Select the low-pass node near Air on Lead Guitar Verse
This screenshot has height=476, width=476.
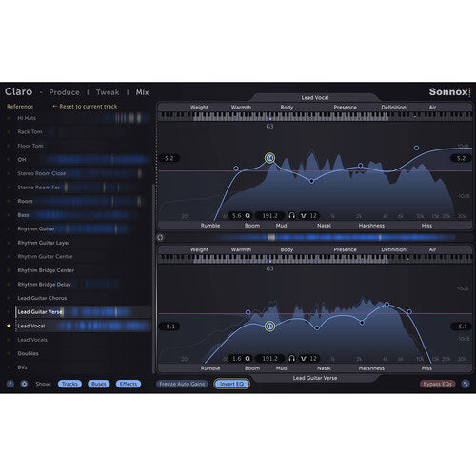[409, 312]
